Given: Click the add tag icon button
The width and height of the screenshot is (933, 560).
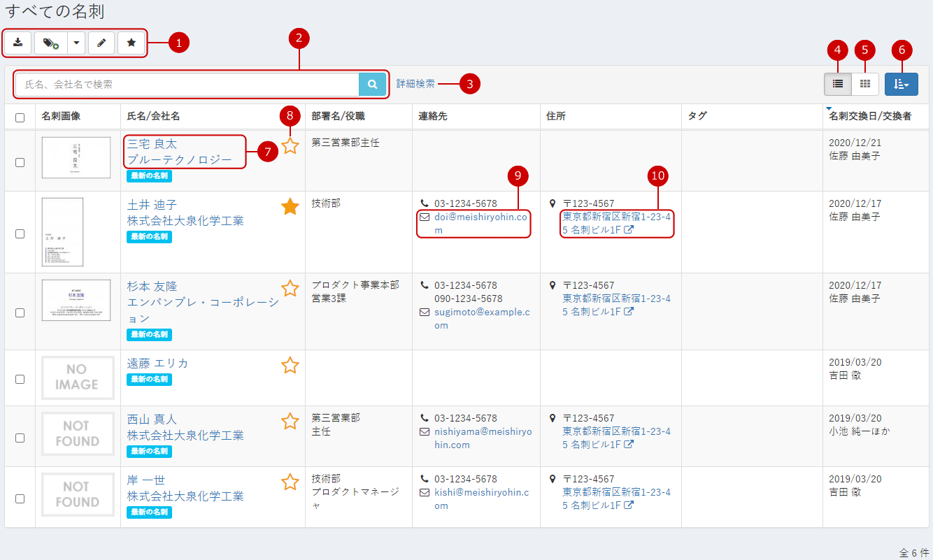Looking at the screenshot, I should tap(50, 43).
